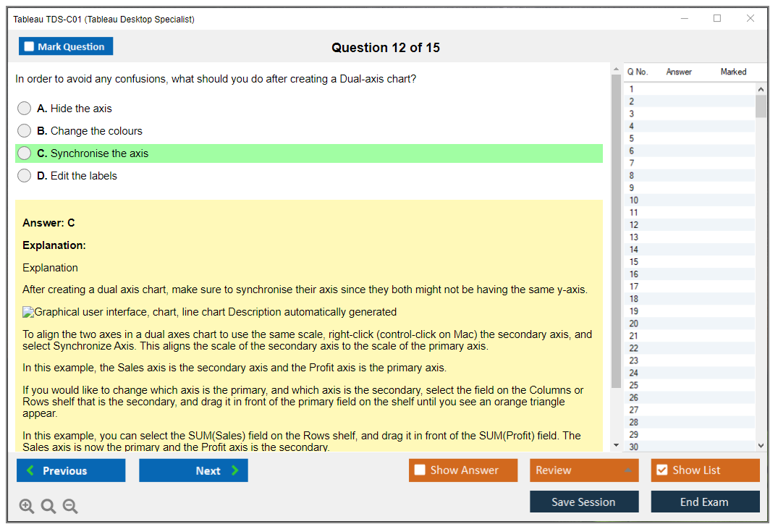Go to the Previous question

[71, 470]
